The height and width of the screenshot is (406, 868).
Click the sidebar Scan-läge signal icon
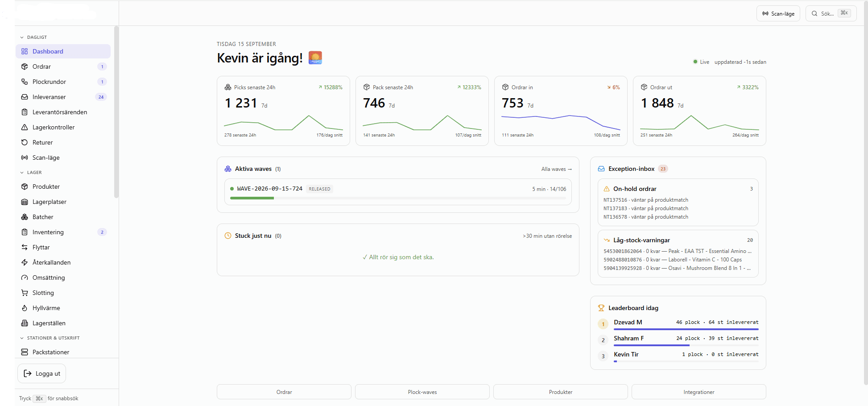point(25,157)
